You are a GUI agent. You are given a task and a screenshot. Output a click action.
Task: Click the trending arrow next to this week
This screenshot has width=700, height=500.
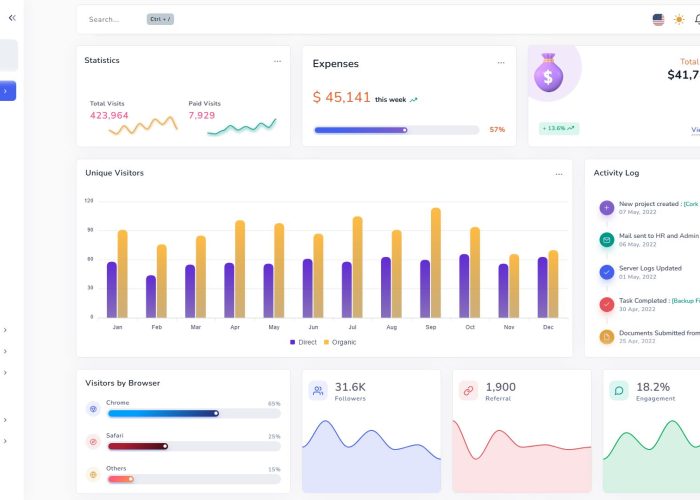click(x=413, y=100)
